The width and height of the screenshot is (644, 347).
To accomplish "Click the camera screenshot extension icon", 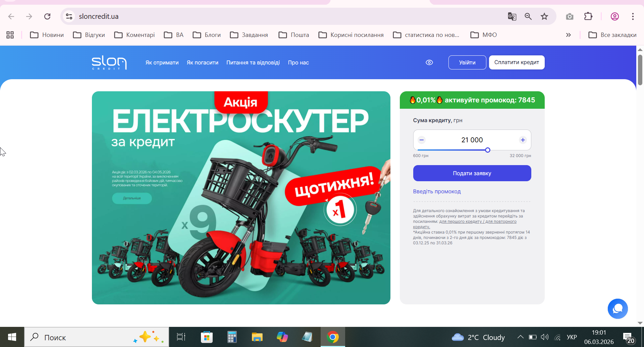I will [x=570, y=16].
